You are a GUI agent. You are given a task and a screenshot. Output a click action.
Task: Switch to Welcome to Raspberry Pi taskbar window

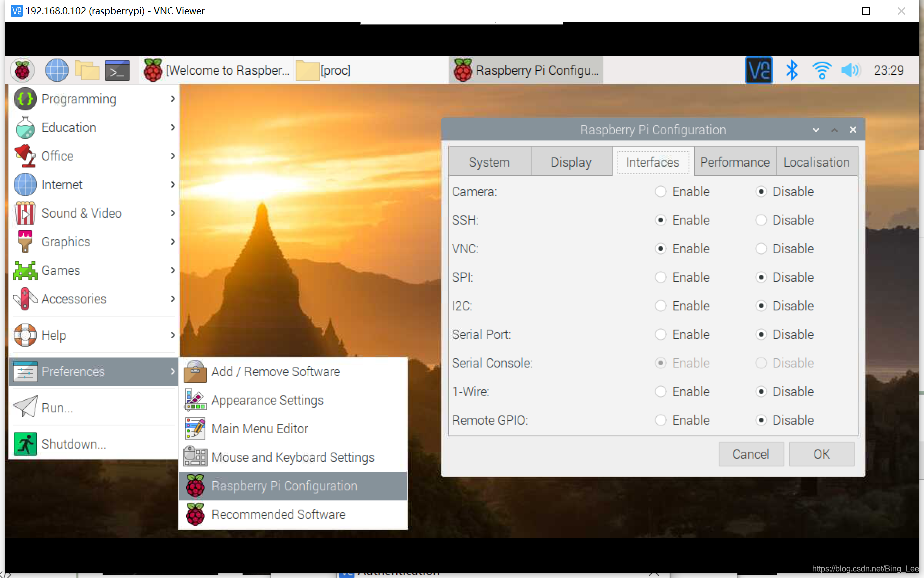217,70
